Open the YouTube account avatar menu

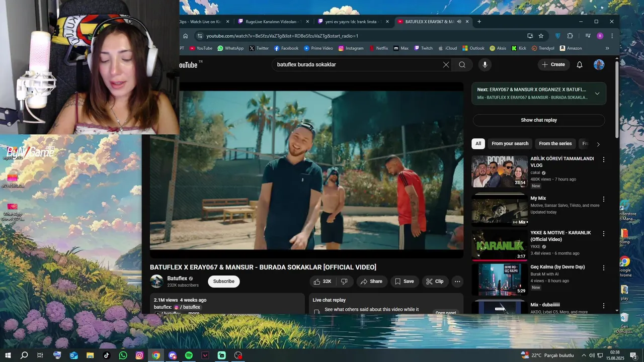599,64
